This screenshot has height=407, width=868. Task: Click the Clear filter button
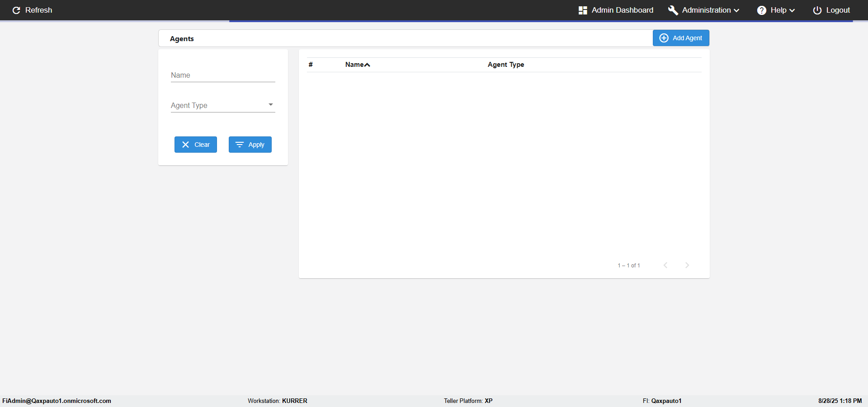(196, 145)
